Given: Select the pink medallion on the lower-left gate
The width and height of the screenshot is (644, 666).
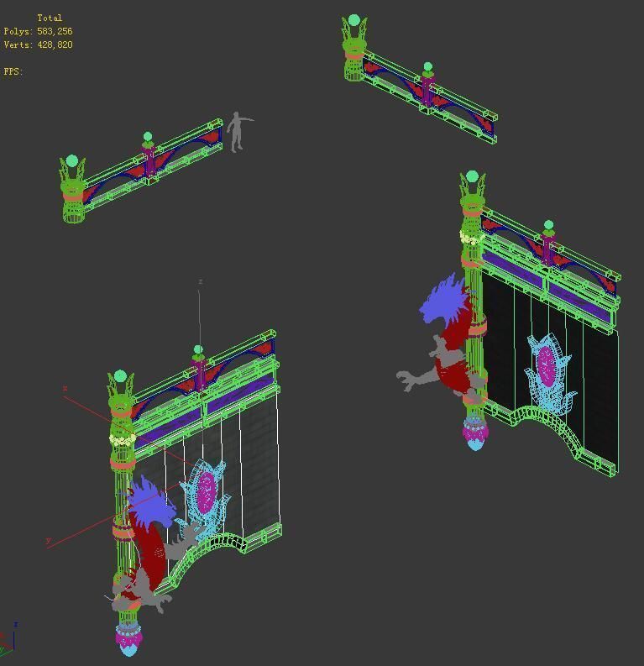Looking at the screenshot, I should pos(207,492).
